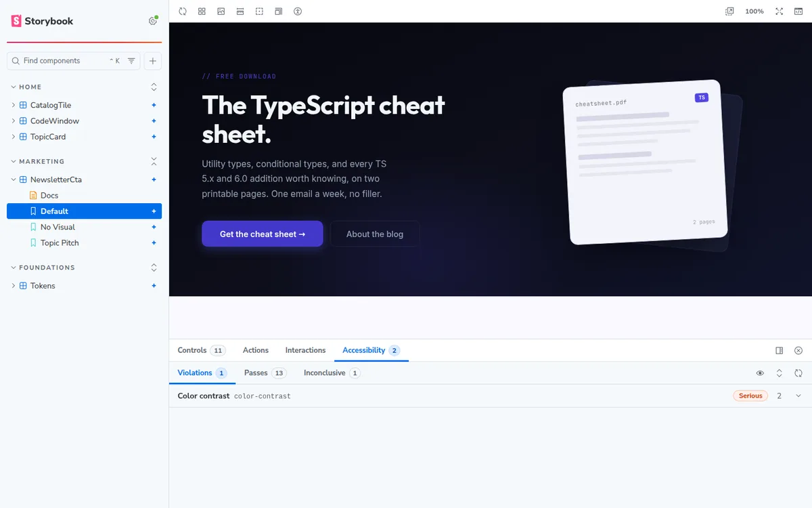Toggle highlight results with the eye icon
This screenshot has width=812, height=508.
click(761, 373)
